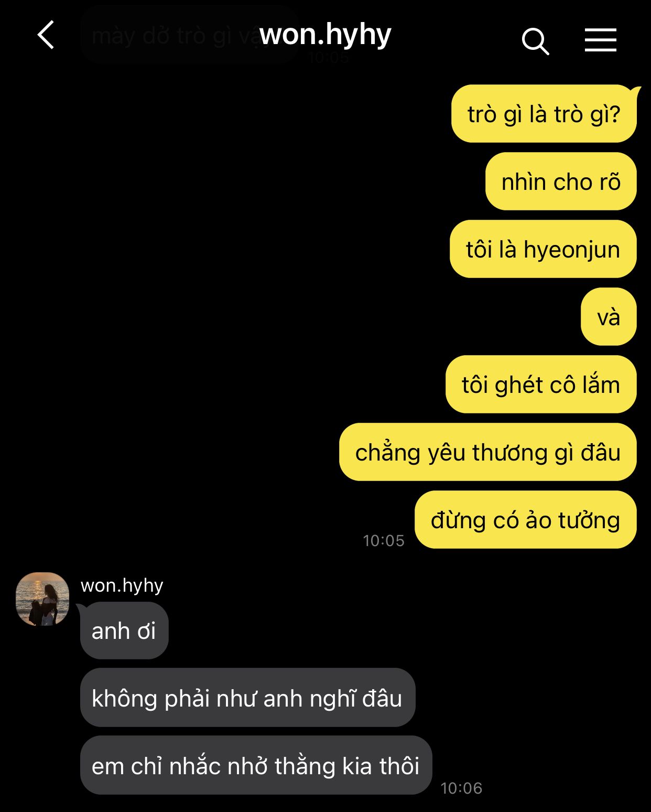Select the message 'đừng có ảo tưởng'
The width and height of the screenshot is (651, 812).
point(526,520)
